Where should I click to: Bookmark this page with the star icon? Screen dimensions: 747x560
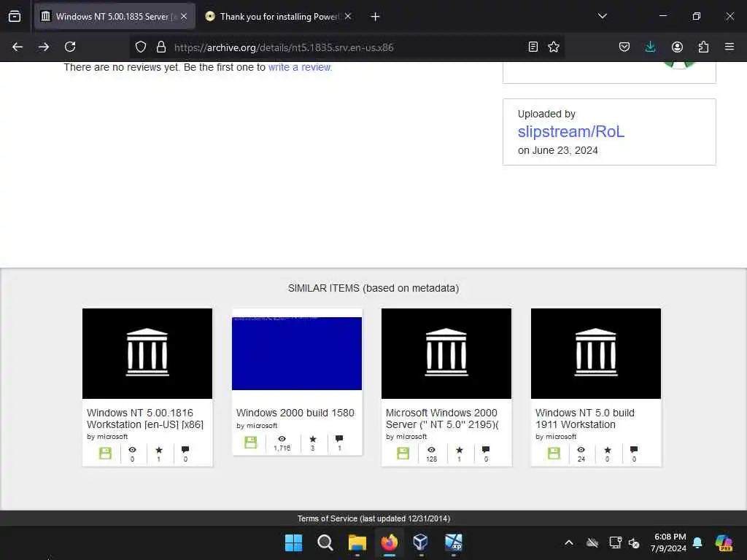[x=554, y=47]
